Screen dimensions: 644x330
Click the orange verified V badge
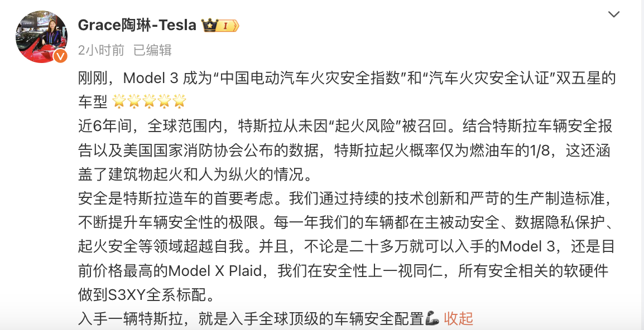coord(60,56)
